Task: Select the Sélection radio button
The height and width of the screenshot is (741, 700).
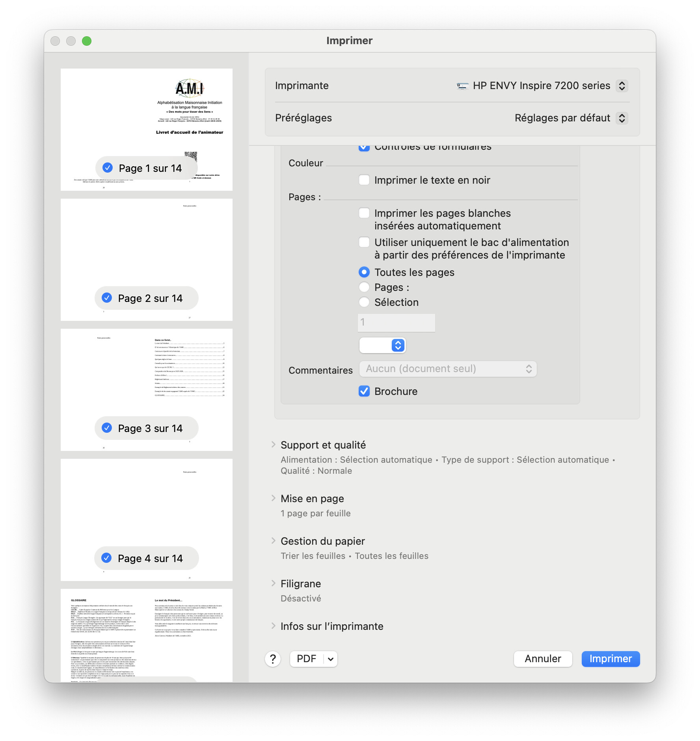Action: 364,302
